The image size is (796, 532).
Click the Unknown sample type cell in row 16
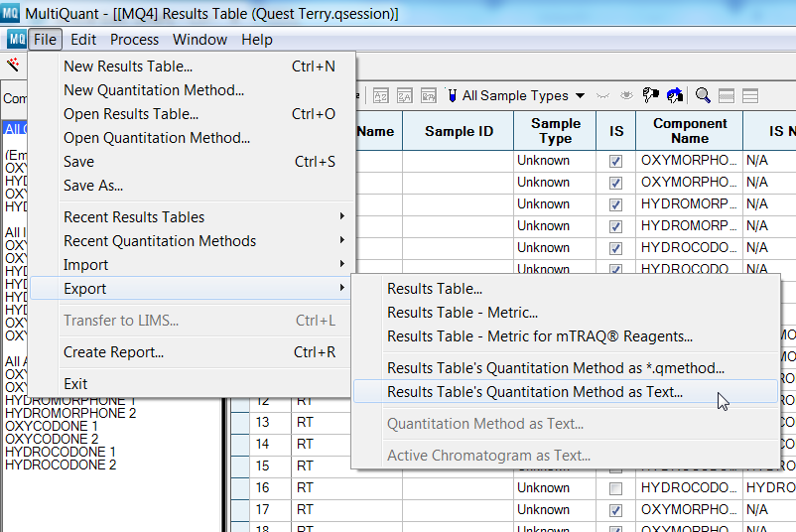(x=555, y=488)
